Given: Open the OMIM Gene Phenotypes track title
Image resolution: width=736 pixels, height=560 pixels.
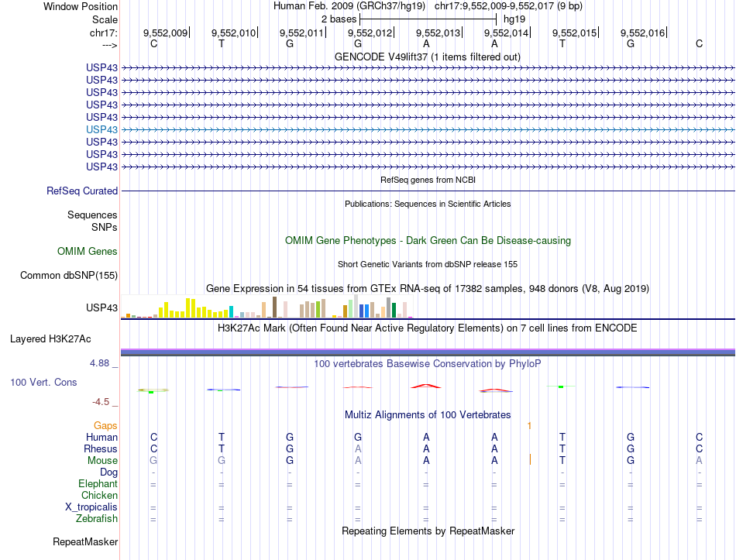Looking at the screenshot, I should tap(428, 240).
